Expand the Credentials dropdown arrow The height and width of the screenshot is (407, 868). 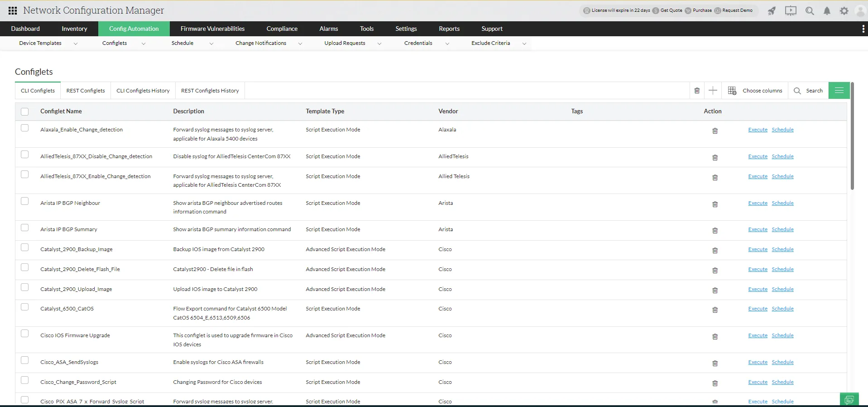coord(447,44)
